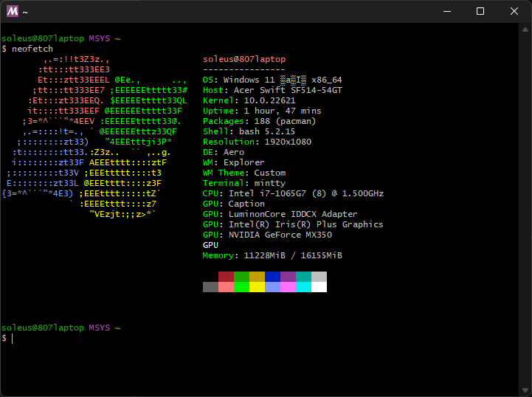Click the 'DE: Aero' line

click(x=224, y=152)
